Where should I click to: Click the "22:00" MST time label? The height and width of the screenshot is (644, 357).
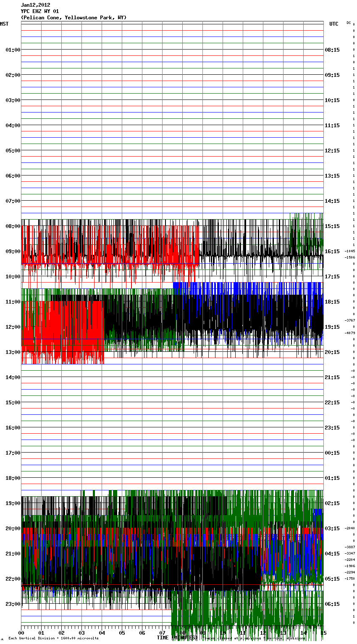pos(13,579)
